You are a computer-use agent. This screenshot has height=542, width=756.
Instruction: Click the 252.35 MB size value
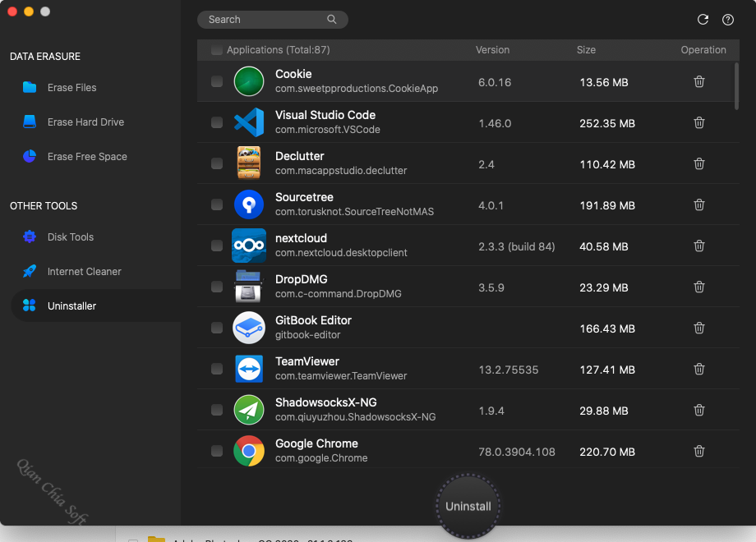(607, 123)
